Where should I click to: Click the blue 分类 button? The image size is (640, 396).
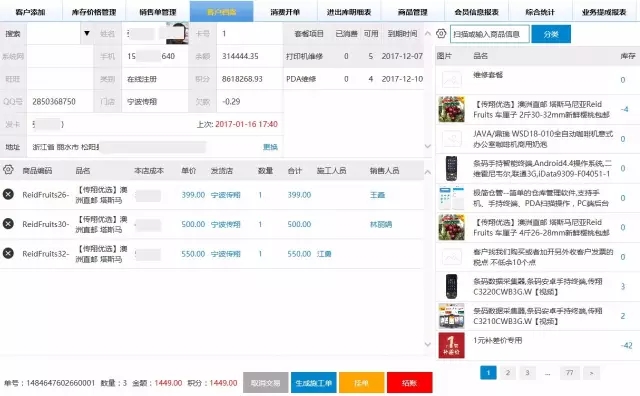(551, 34)
